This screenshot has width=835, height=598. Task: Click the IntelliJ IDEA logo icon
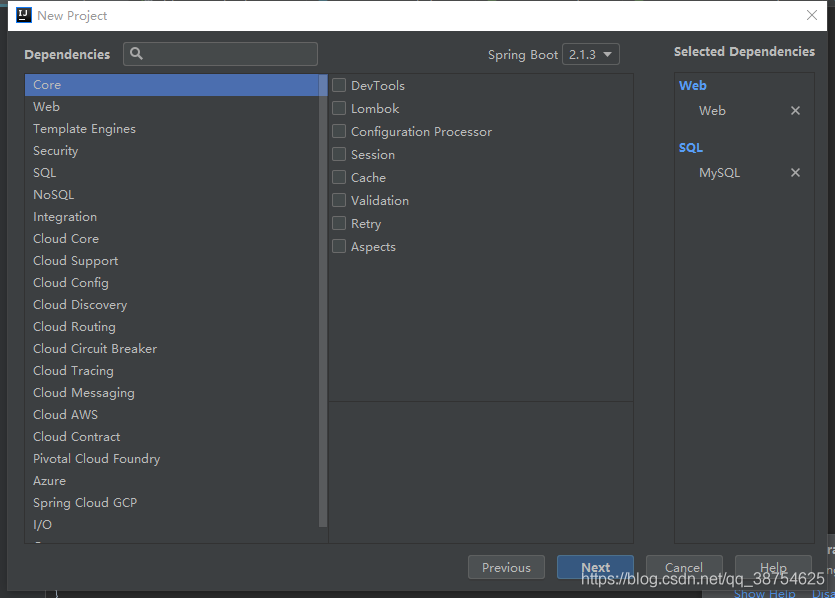24,15
